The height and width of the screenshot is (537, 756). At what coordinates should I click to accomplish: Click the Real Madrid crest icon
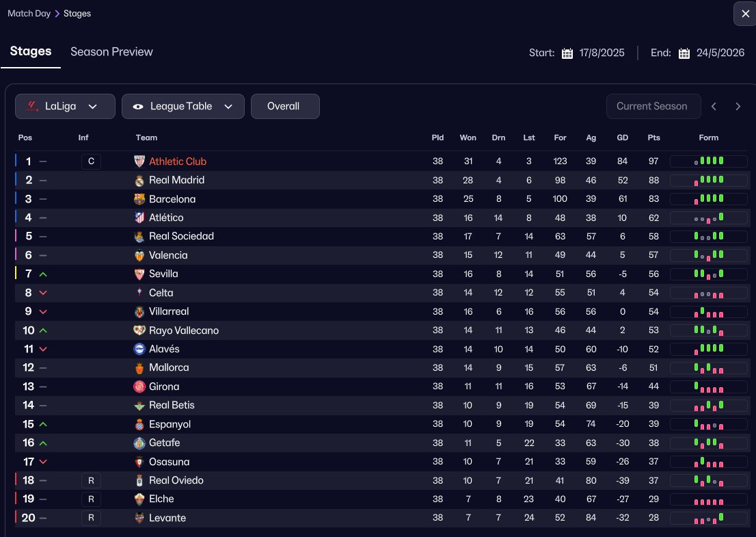click(139, 181)
